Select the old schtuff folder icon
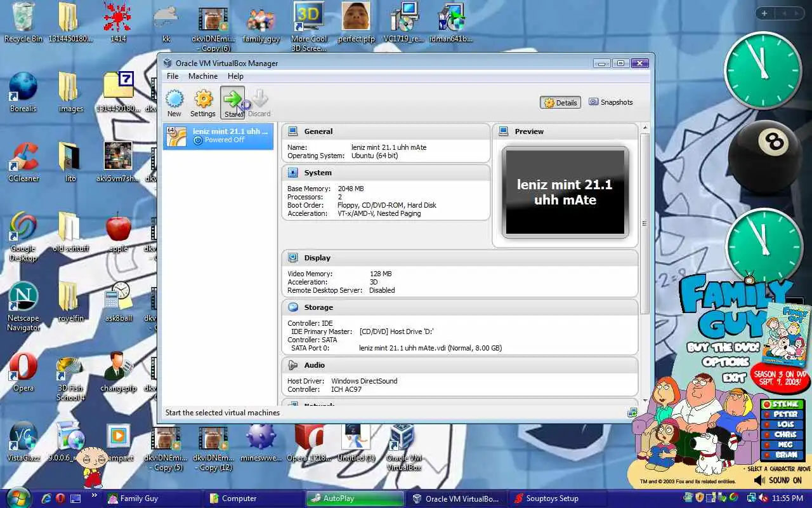 pyautogui.click(x=70, y=232)
